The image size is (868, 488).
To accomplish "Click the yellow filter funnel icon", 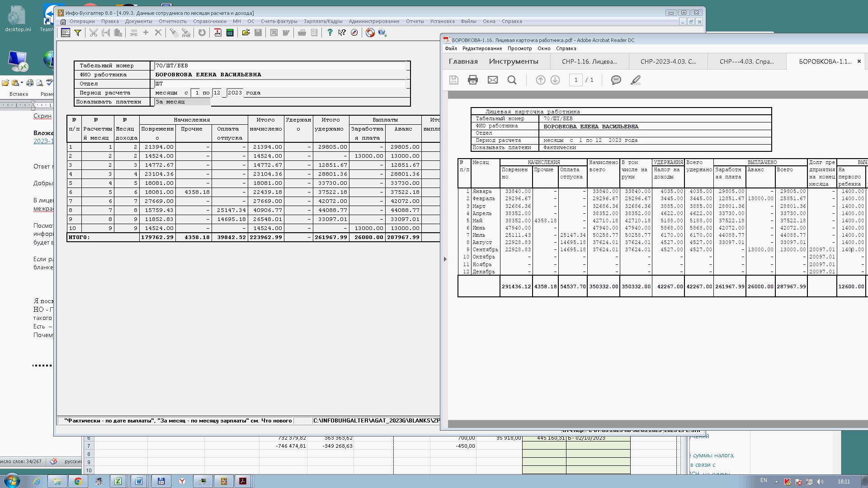I will [x=78, y=33].
